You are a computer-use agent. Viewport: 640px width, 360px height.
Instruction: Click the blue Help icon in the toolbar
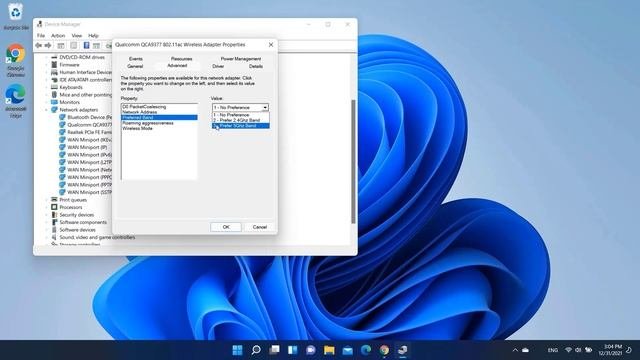pos(86,45)
